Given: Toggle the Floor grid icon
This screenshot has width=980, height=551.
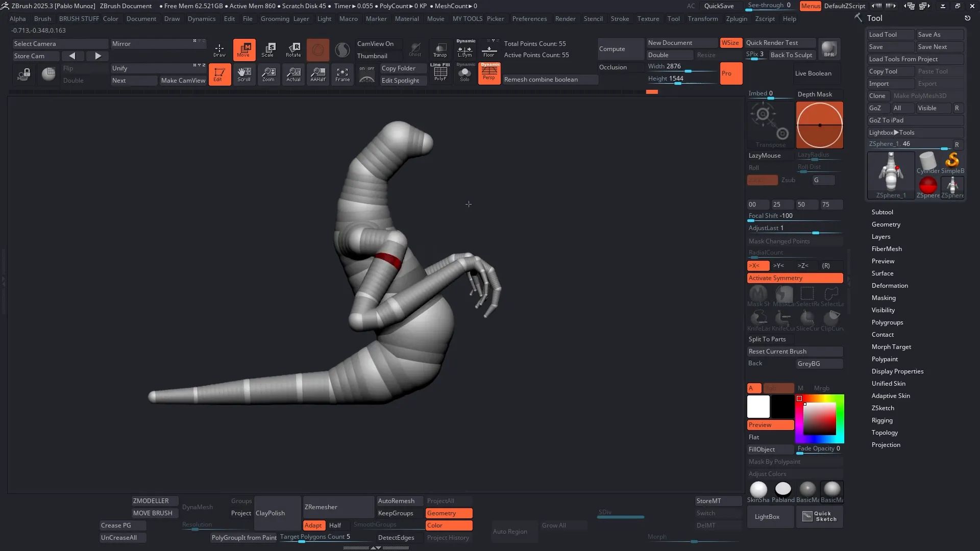Looking at the screenshot, I should click(489, 49).
